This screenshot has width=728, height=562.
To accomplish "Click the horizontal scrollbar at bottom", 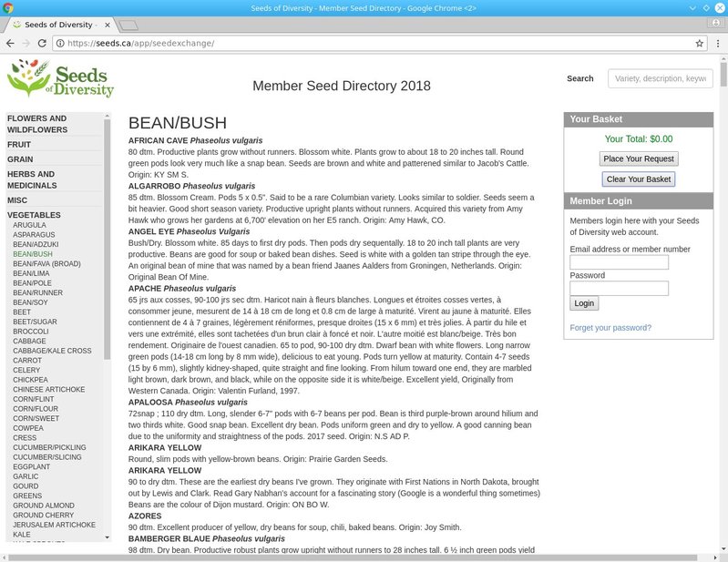I will pos(353,557).
